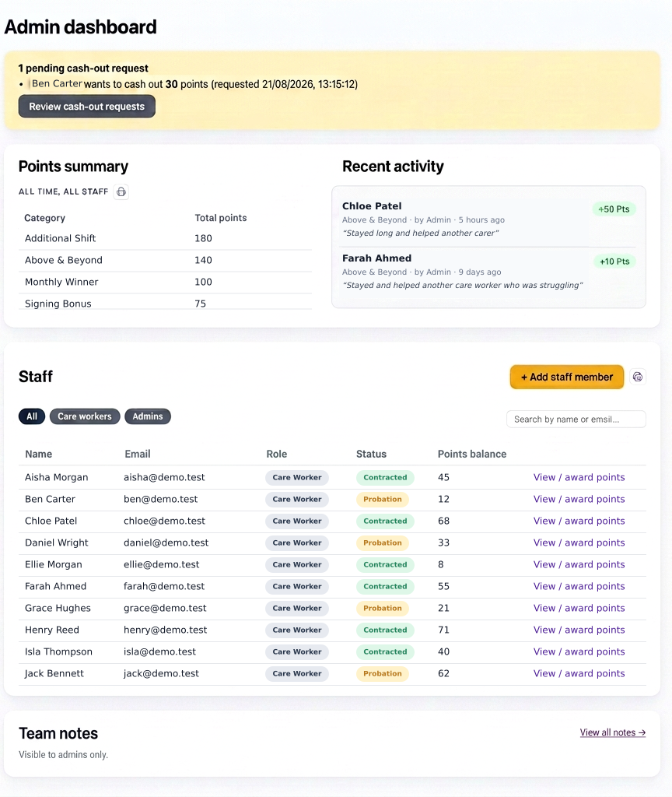This screenshot has width=672, height=797.
Task: Click Ellie Morgan's name in the staff table
Action: pyautogui.click(x=54, y=565)
